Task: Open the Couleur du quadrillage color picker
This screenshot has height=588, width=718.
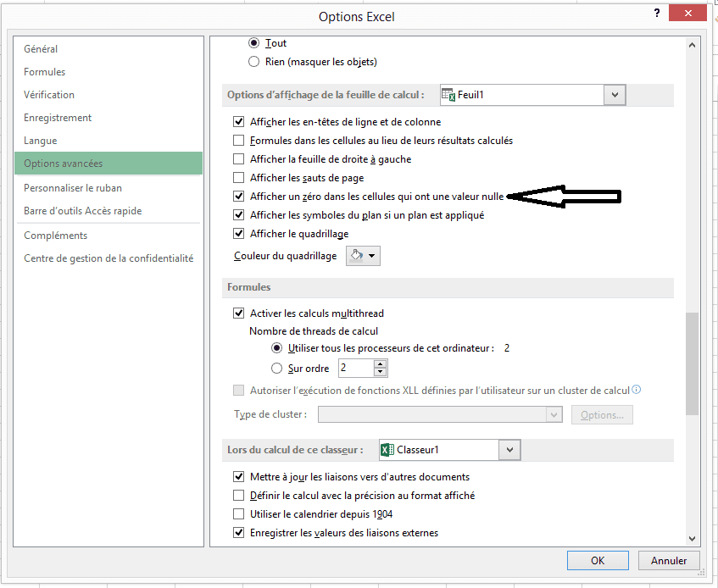Action: pyautogui.click(x=363, y=256)
